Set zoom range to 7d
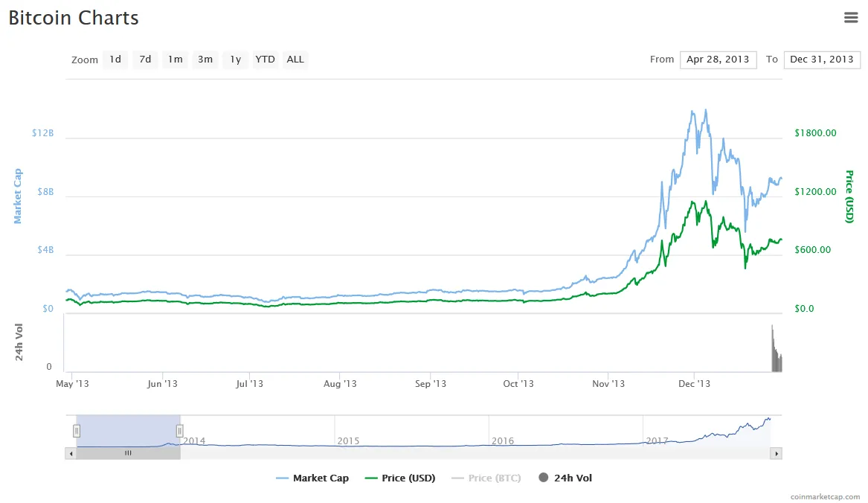 coord(145,60)
